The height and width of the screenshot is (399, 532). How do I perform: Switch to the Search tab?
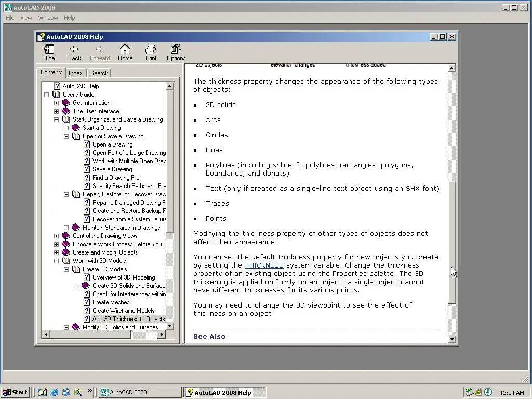point(99,73)
